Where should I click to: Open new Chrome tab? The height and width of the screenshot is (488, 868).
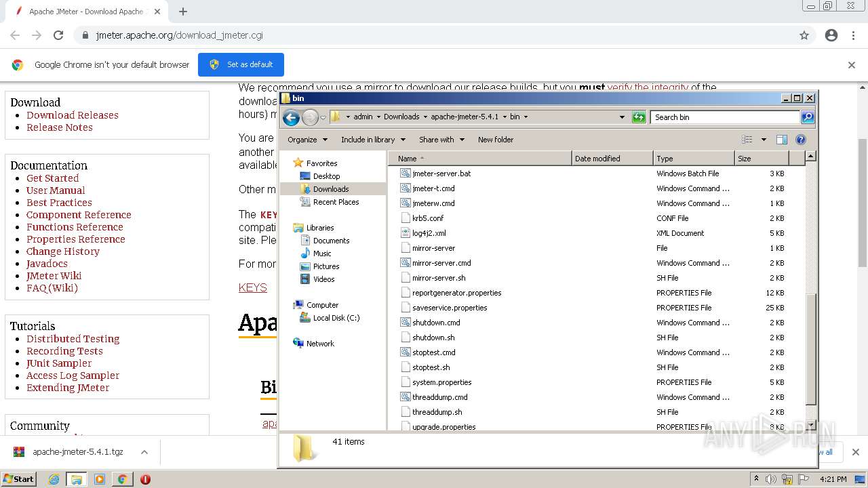coord(183,12)
